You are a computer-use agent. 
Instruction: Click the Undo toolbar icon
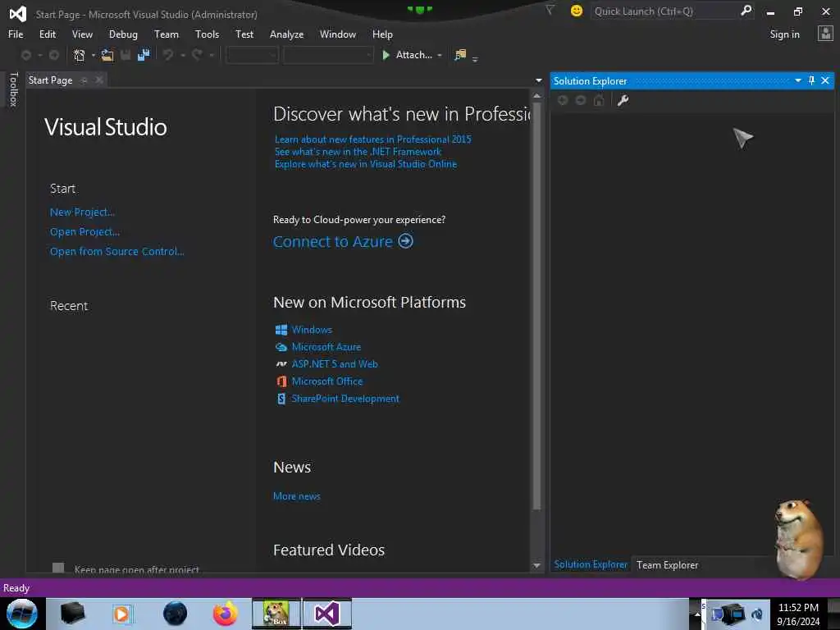[x=168, y=55]
